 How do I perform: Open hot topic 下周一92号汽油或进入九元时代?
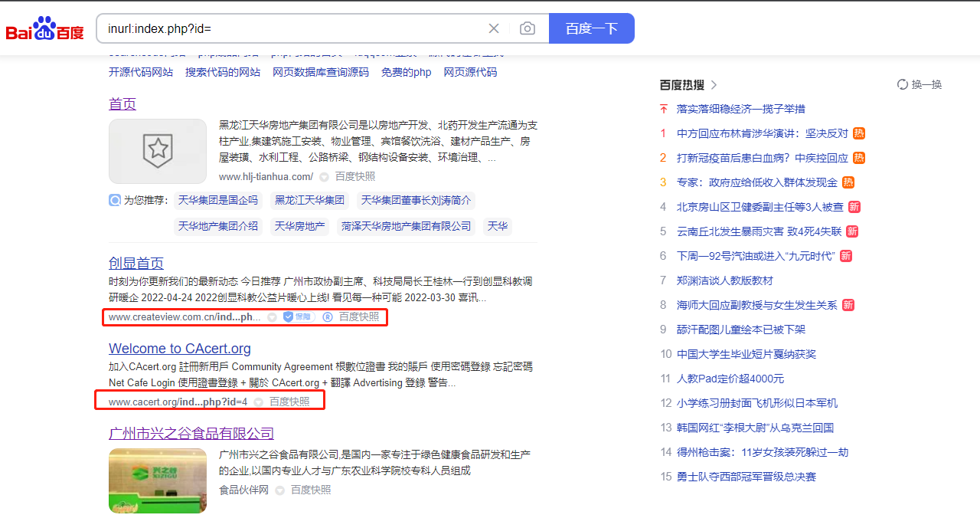756,256
